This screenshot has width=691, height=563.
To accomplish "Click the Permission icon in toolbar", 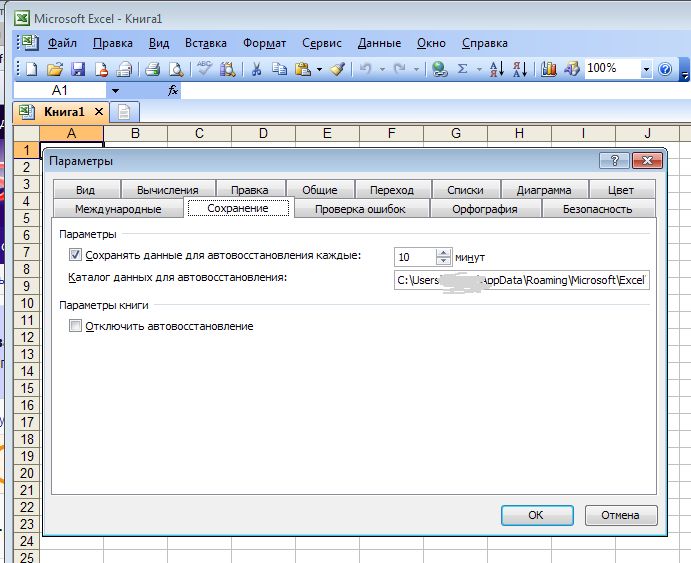I will click(x=102, y=69).
